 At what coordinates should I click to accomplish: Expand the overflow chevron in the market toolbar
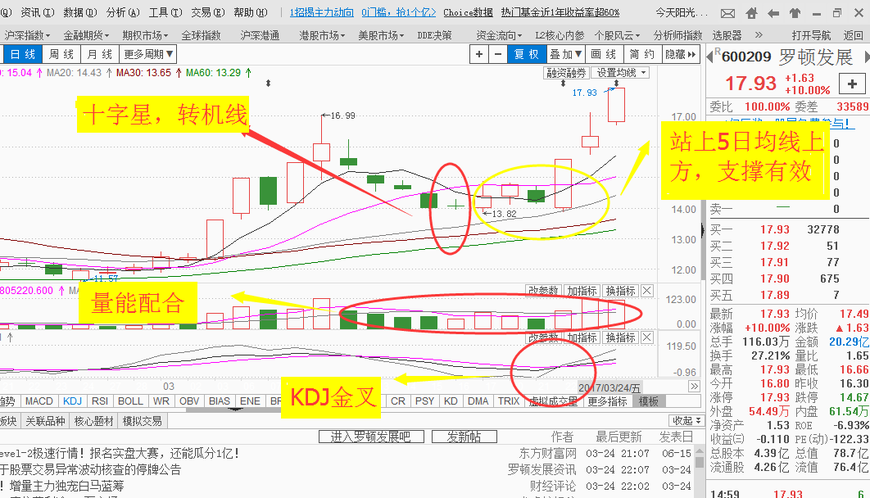click(x=758, y=35)
